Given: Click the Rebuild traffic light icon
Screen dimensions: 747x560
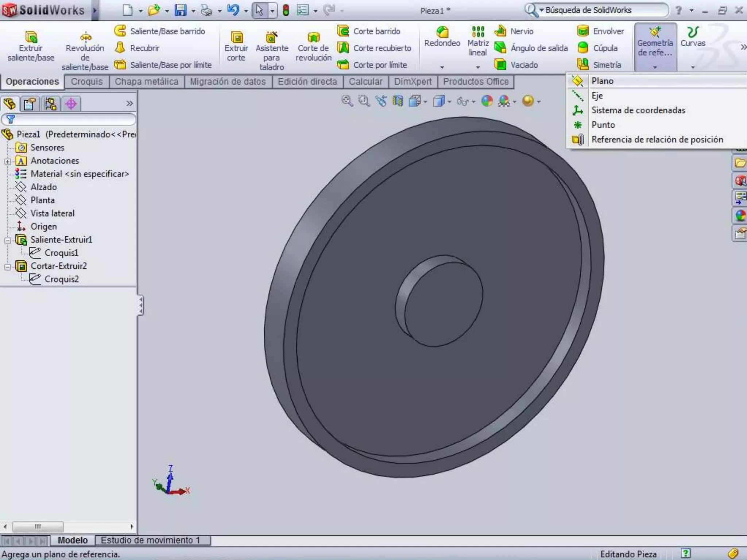Looking at the screenshot, I should [x=286, y=10].
